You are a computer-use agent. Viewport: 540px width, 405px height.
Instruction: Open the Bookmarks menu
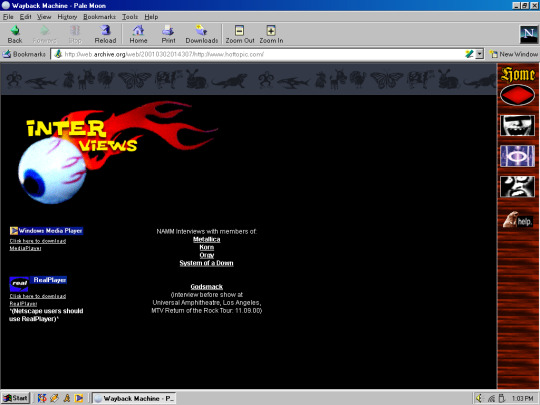[x=99, y=17]
